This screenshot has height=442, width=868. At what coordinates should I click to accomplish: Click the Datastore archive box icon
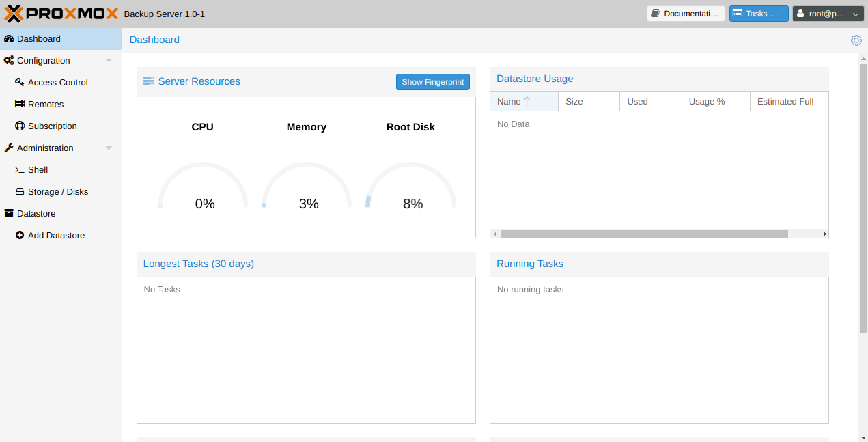click(x=9, y=213)
